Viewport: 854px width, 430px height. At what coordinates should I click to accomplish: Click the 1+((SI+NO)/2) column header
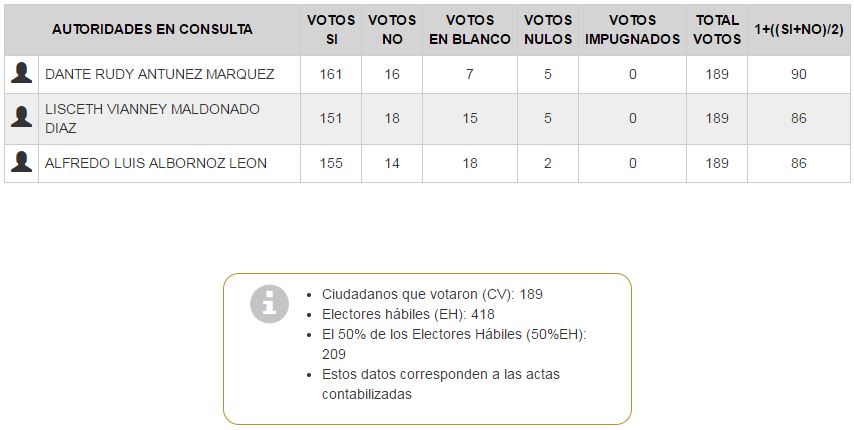tap(798, 29)
